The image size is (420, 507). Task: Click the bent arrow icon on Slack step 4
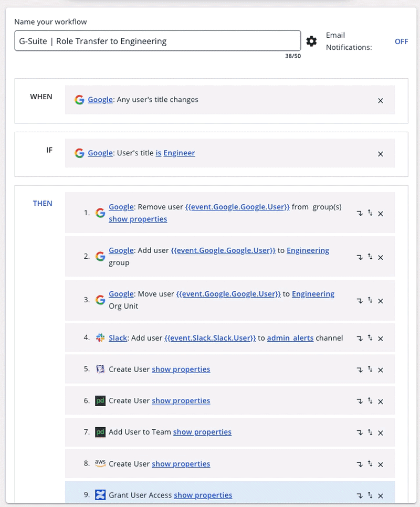[360, 339]
